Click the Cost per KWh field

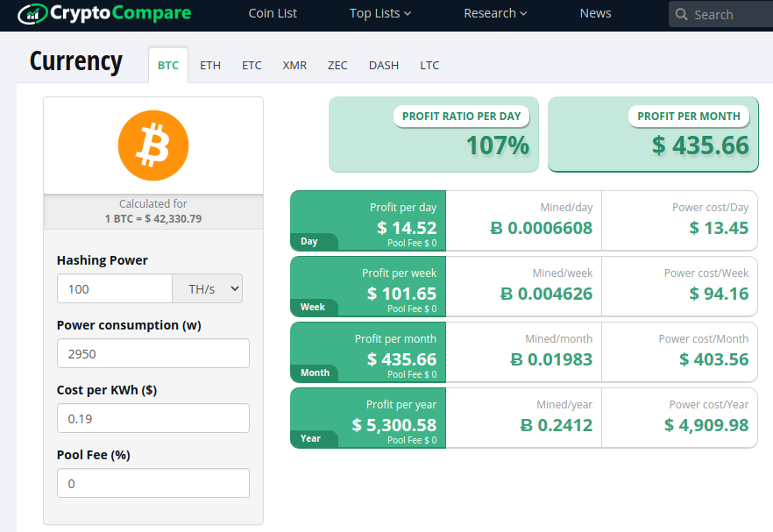pyautogui.click(x=153, y=418)
